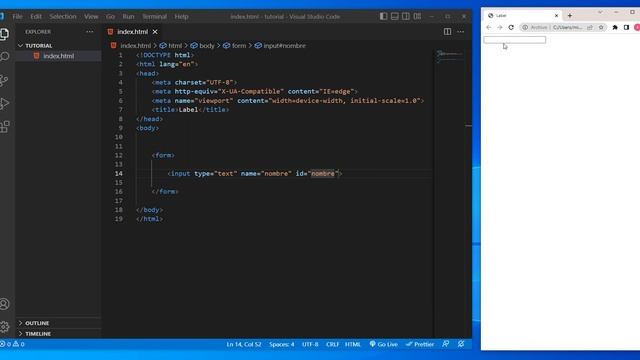Screen dimensions: 640x360
Task: Open the Search view in activity bar
Action: (4, 56)
